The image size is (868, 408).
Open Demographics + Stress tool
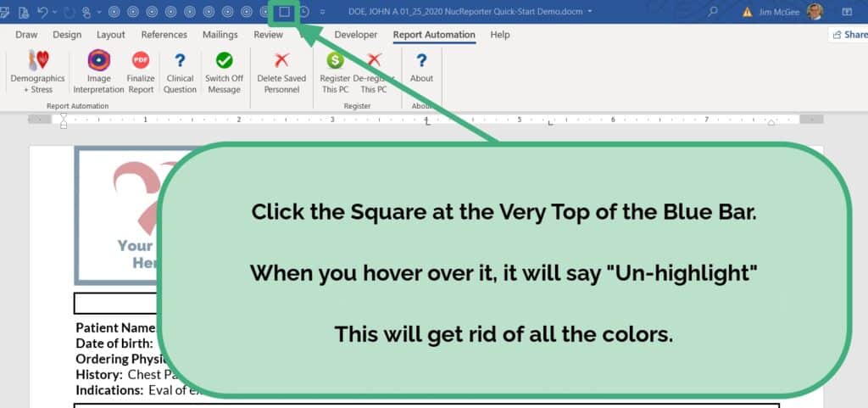(x=37, y=70)
